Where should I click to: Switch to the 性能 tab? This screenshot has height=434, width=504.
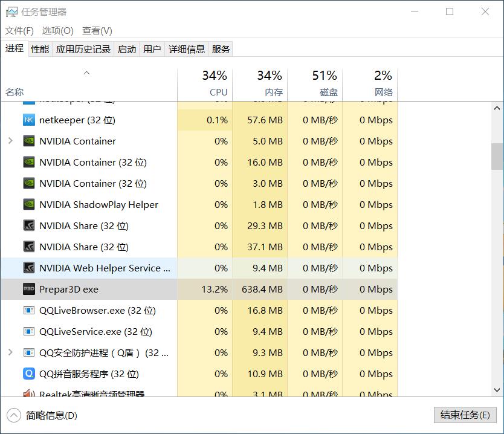coord(40,49)
